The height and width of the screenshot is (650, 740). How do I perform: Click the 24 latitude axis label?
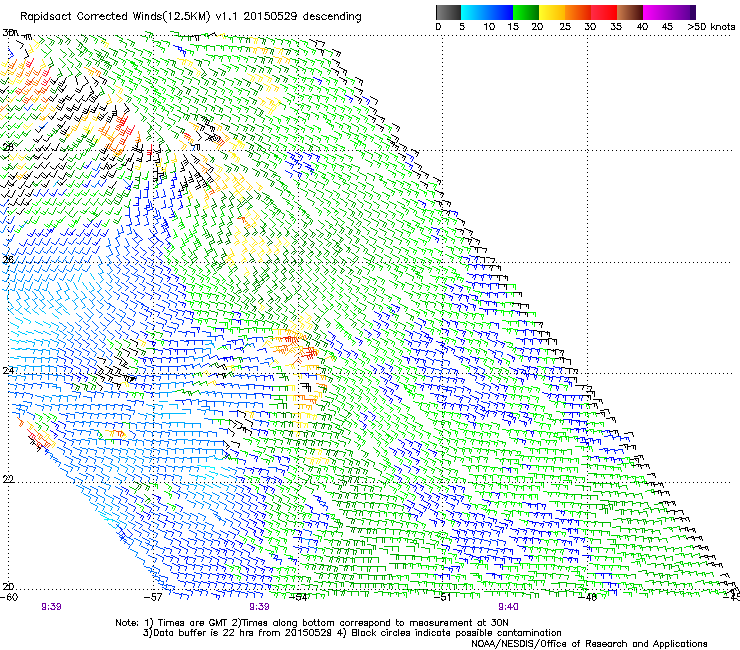pyautogui.click(x=8, y=371)
